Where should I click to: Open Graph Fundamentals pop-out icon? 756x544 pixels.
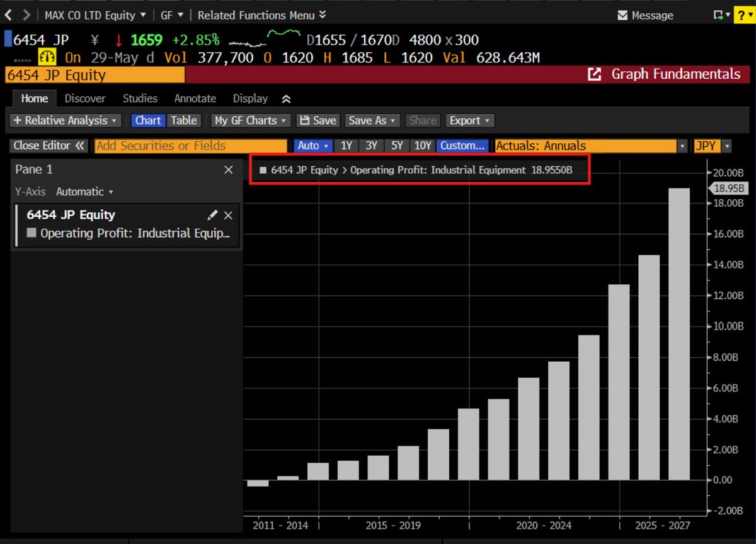[594, 74]
